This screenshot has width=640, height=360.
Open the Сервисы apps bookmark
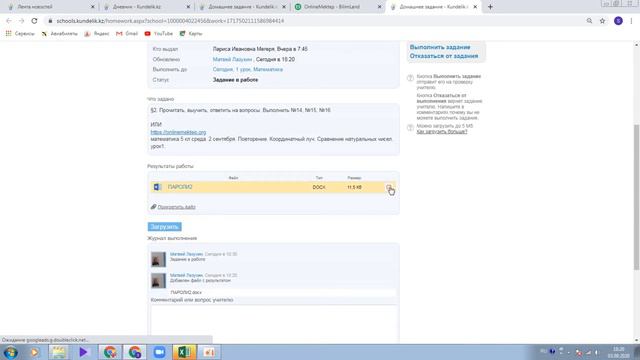coord(20,33)
